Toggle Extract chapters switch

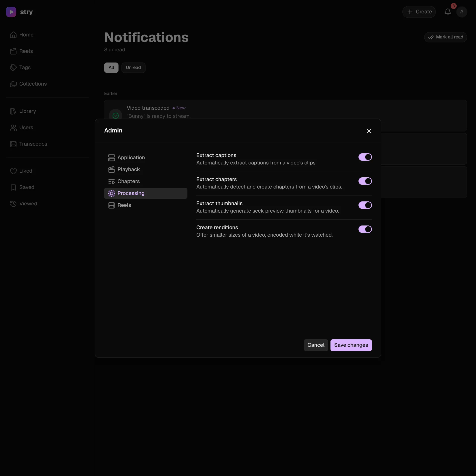pyautogui.click(x=365, y=181)
